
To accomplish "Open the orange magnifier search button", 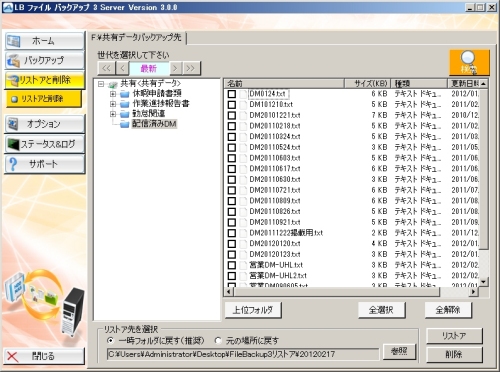I will [x=469, y=62].
